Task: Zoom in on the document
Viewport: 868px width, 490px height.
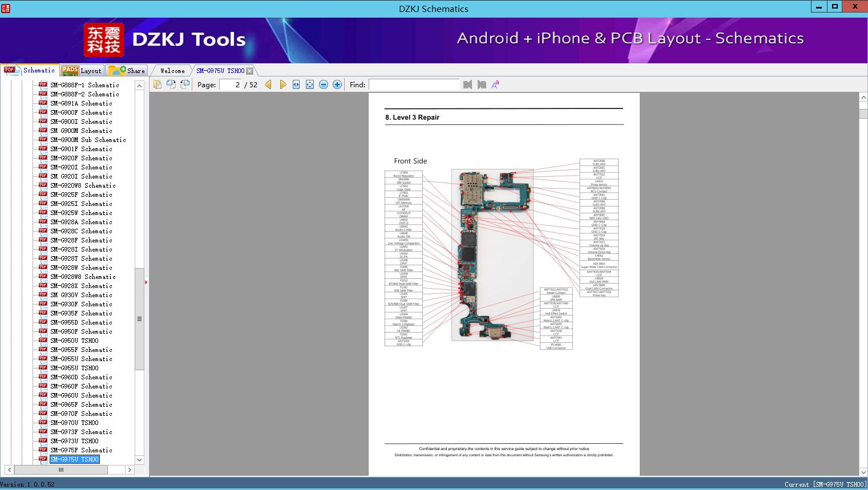Action: click(x=337, y=84)
